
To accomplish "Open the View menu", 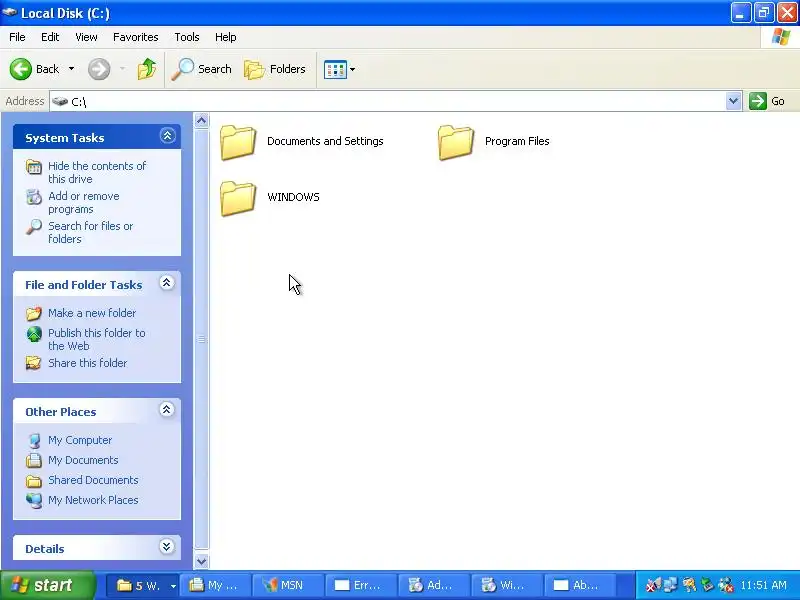I will tap(86, 37).
